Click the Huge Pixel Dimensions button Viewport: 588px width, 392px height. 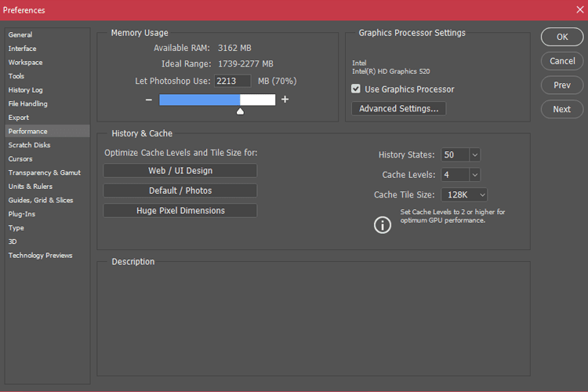click(x=180, y=210)
